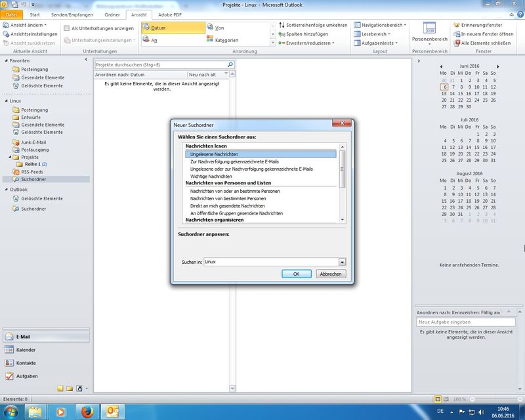Image resolution: width=525 pixels, height=420 pixels.
Task: Collapse the Favoriten group
Action: (7, 60)
